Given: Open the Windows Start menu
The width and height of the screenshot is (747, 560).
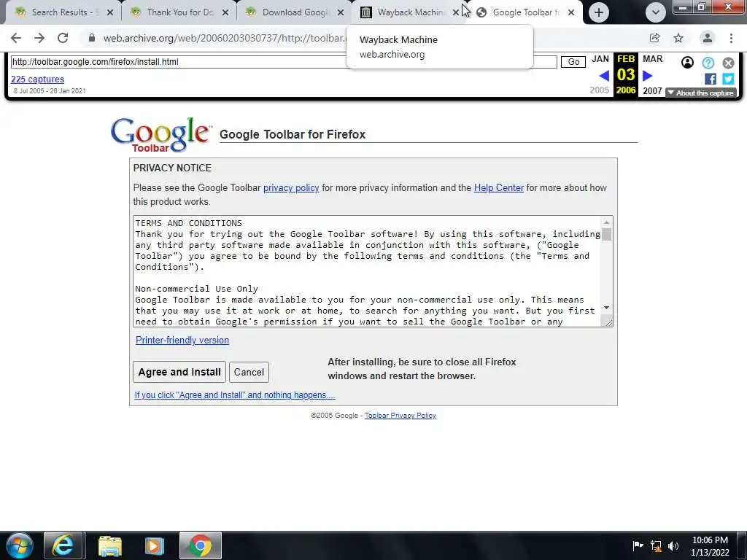Looking at the screenshot, I should pos(20,545).
